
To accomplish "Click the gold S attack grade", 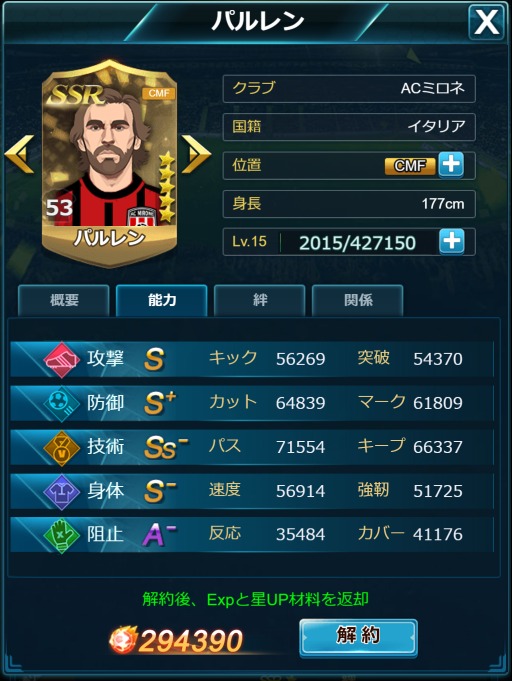I will (x=154, y=360).
